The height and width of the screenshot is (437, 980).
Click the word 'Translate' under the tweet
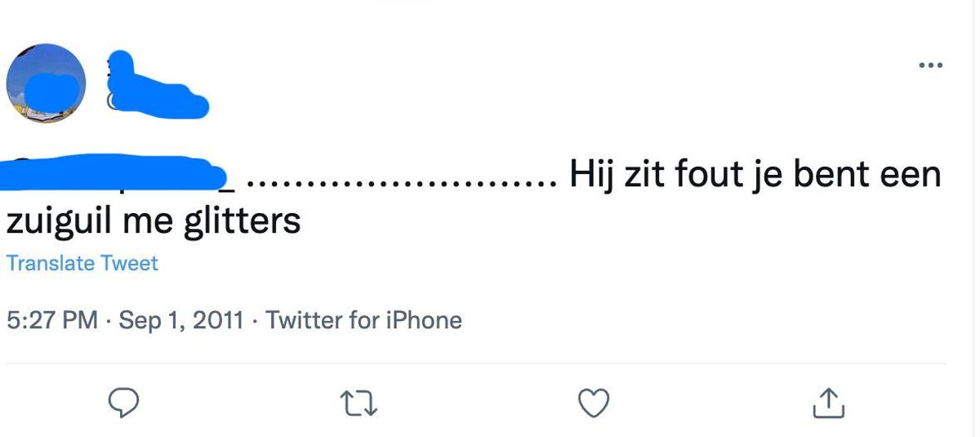coord(51,263)
